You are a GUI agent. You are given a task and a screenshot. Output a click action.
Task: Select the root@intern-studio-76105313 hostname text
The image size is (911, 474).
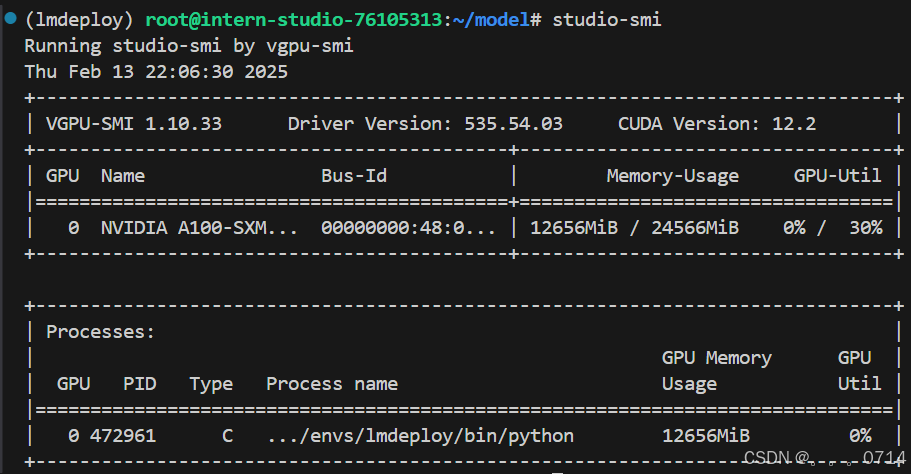pyautogui.click(x=293, y=20)
